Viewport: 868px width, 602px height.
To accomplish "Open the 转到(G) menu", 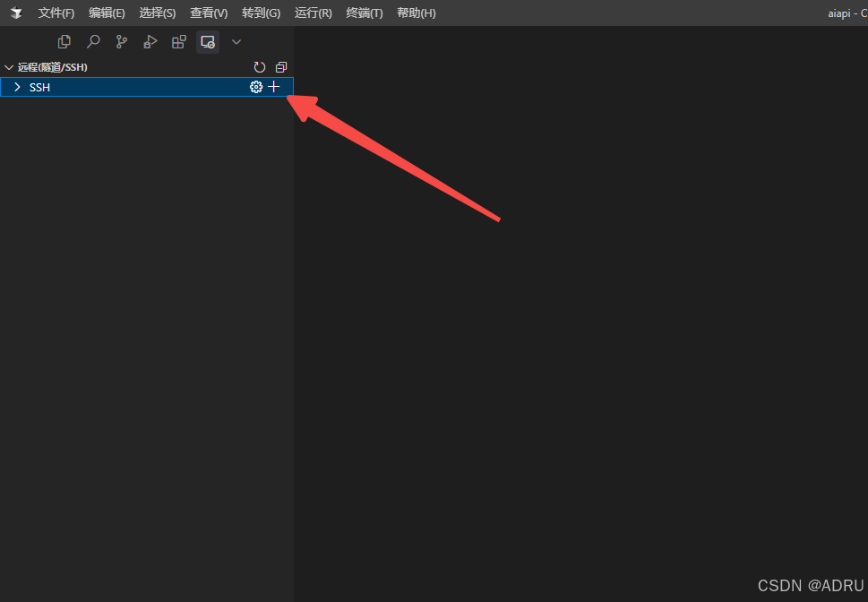I will [x=261, y=13].
